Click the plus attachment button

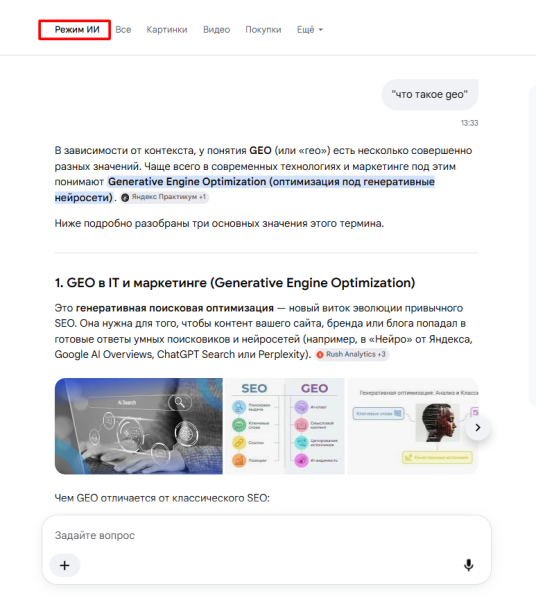point(65,565)
